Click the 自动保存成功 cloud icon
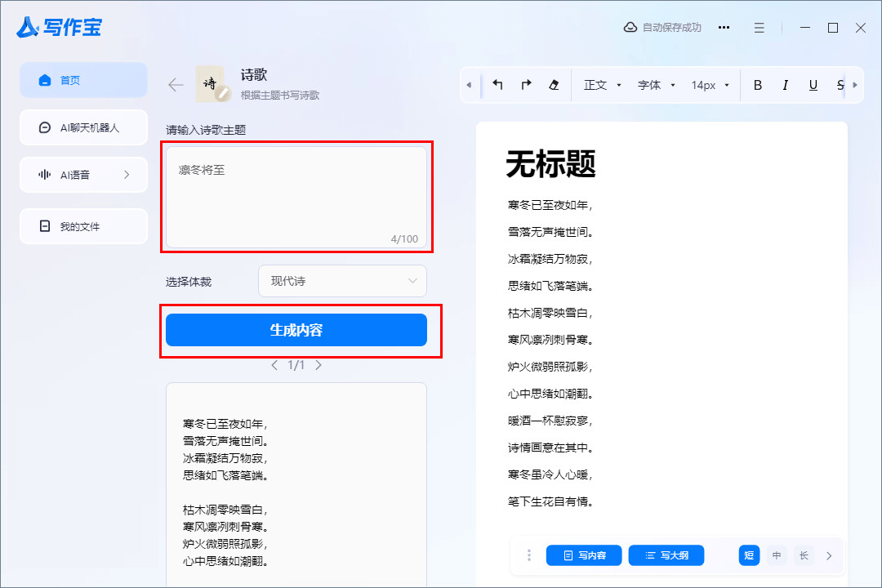 (630, 28)
